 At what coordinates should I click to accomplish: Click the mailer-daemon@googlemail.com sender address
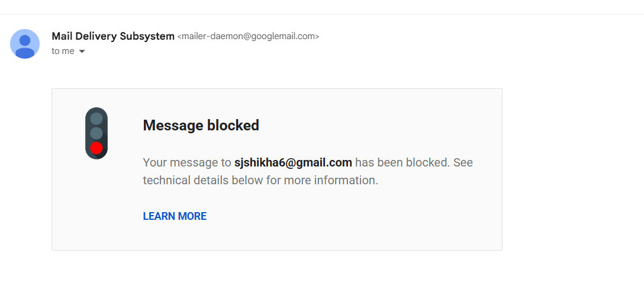pyautogui.click(x=248, y=37)
